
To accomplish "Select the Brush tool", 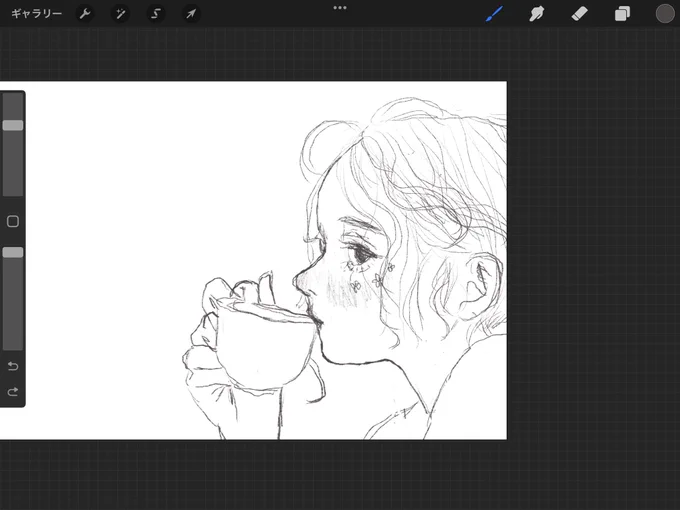I will point(494,14).
